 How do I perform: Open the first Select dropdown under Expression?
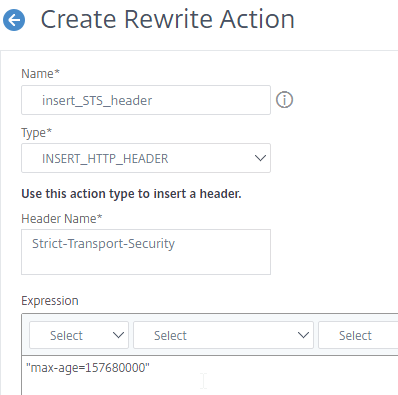tap(79, 335)
